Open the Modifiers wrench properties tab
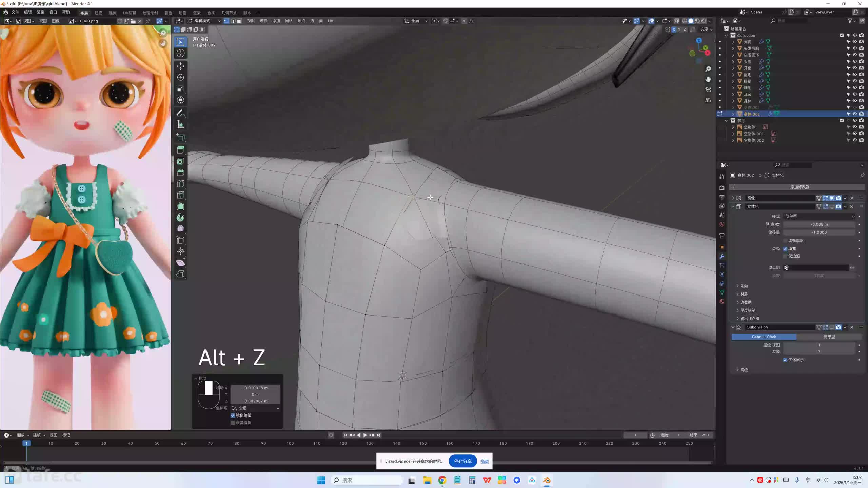Image resolution: width=868 pixels, height=488 pixels. (722, 256)
